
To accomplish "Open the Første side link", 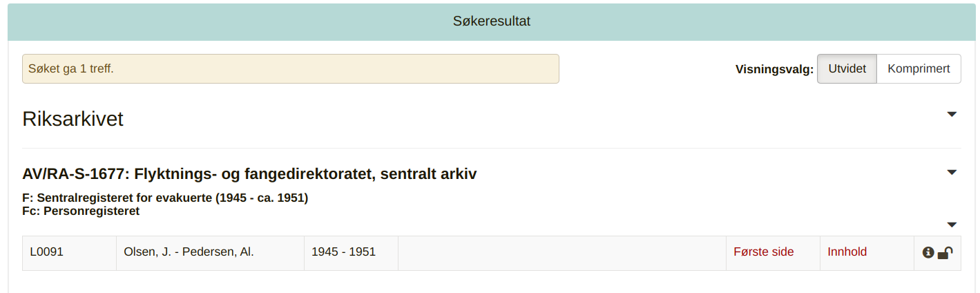I will tap(763, 252).
